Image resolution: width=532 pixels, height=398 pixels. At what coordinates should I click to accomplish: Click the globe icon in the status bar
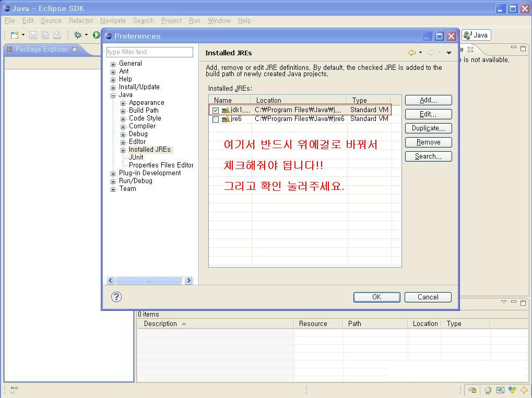[488, 390]
